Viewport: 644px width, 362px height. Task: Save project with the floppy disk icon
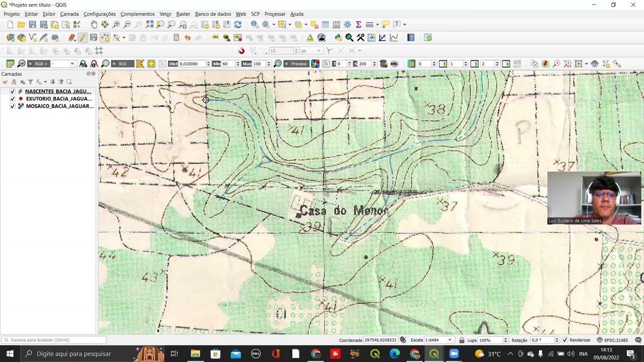pyautogui.click(x=32, y=24)
